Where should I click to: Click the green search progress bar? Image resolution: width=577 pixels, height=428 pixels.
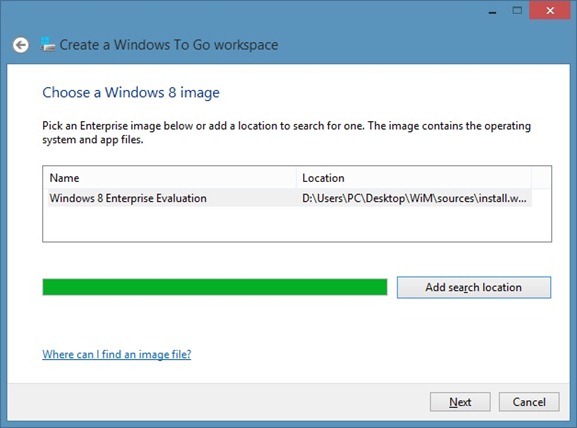215,287
